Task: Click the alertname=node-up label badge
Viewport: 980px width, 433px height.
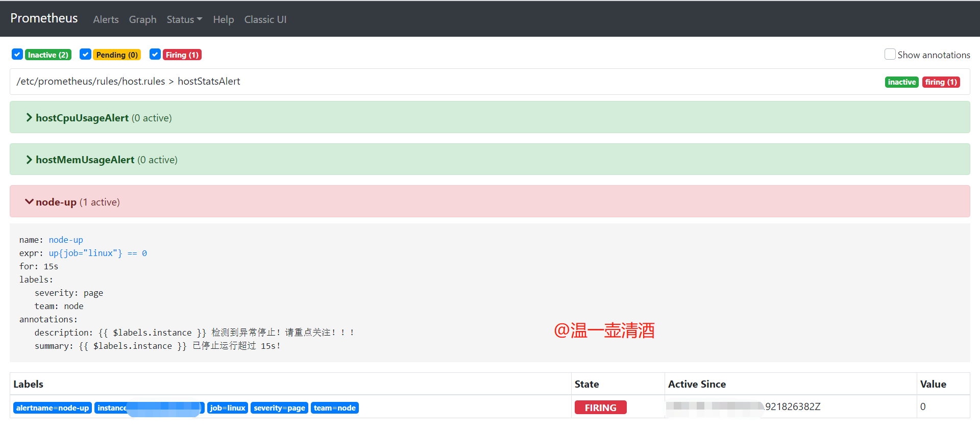Action: [53, 408]
